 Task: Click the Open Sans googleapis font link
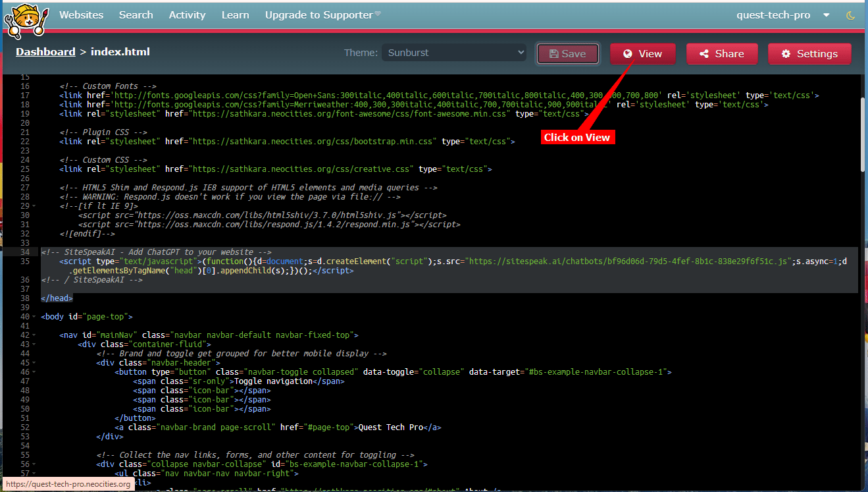439,96
